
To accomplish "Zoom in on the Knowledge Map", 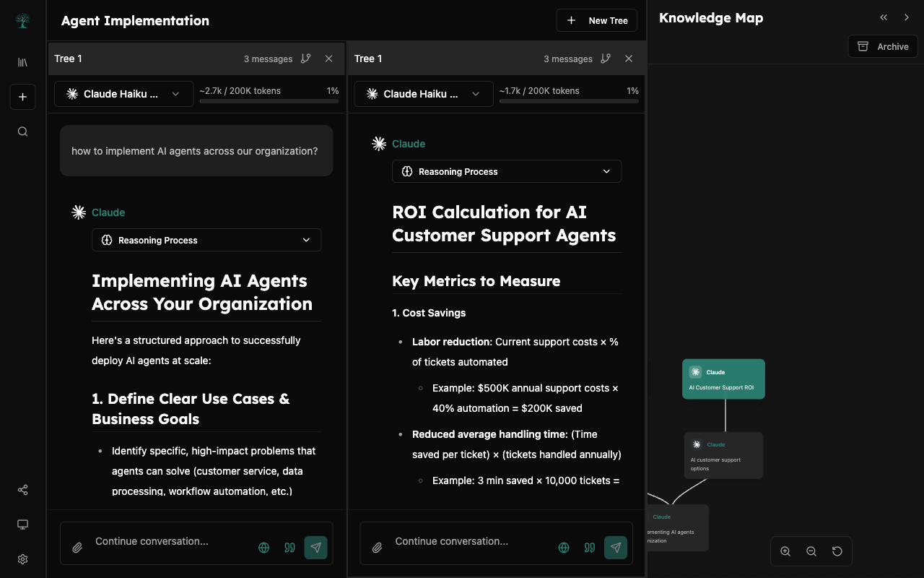I will point(785,551).
